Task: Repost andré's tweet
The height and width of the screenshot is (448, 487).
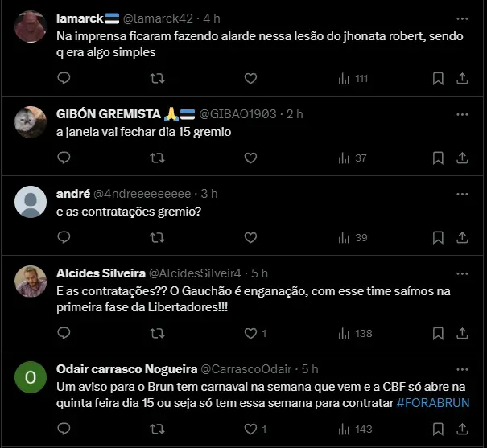Action: pyautogui.click(x=157, y=237)
